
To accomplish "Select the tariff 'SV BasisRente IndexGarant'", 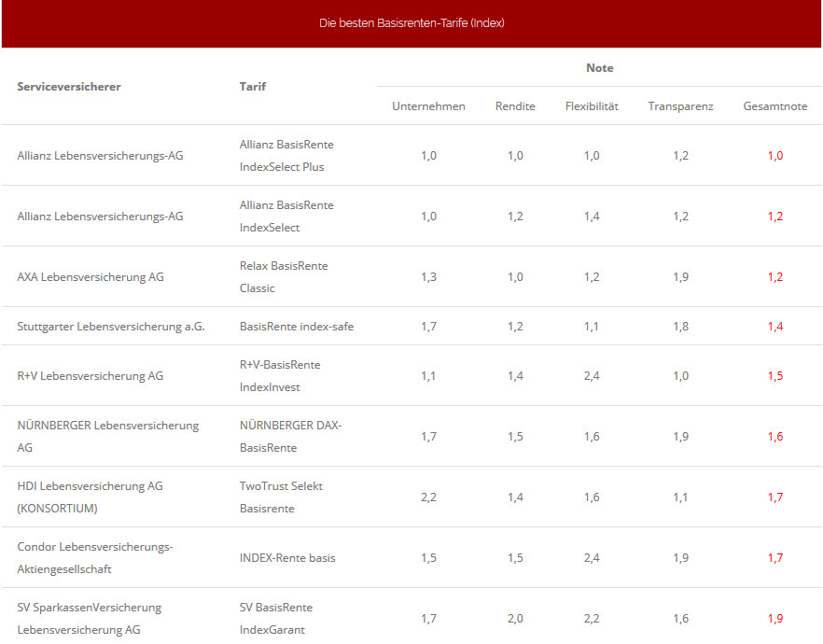I will pyautogui.click(x=275, y=618).
